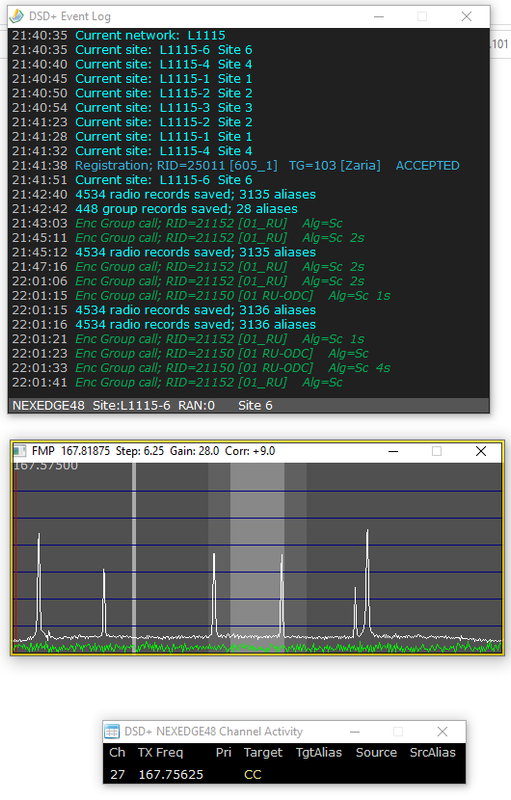Minimize the DSD+ Event Log window
Image resolution: width=511 pixels, height=800 pixels.
tap(379, 16)
